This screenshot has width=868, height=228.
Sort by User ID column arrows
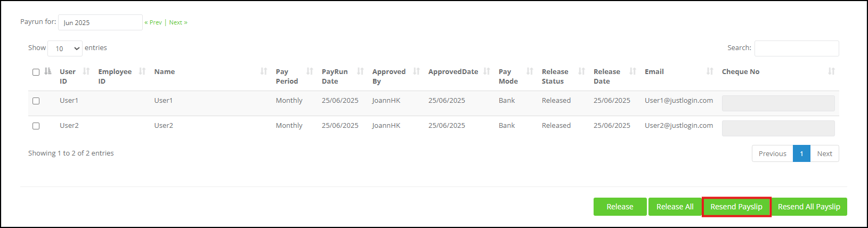(86, 71)
